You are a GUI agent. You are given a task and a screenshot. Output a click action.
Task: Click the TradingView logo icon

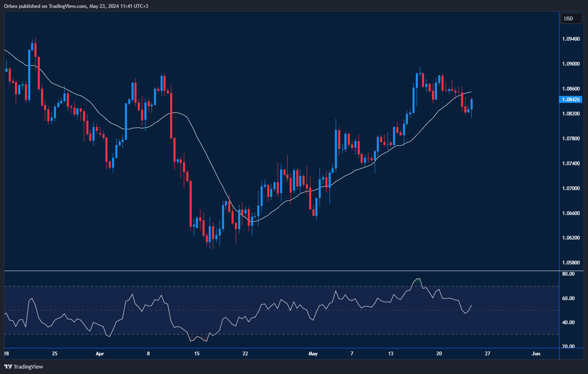click(x=8, y=367)
